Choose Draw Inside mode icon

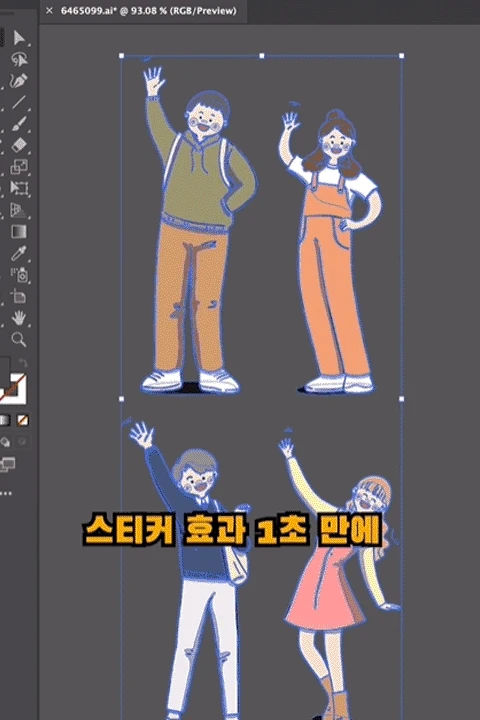pyautogui.click(x=22, y=442)
